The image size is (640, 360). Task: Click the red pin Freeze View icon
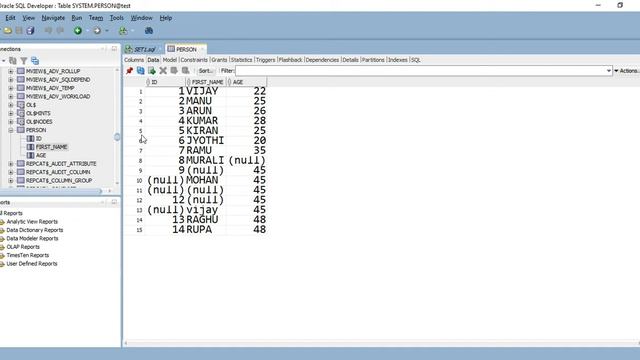coord(129,71)
